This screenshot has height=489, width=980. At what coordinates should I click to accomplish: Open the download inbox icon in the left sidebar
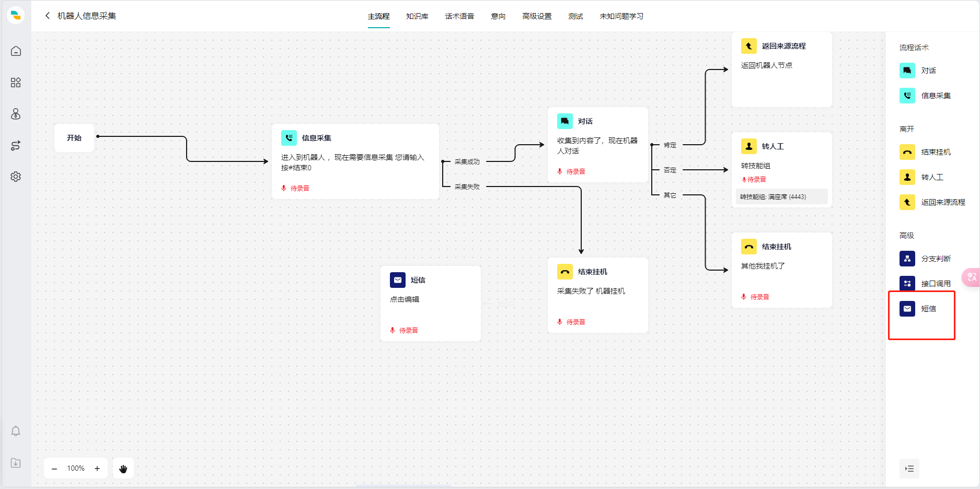[x=16, y=463]
